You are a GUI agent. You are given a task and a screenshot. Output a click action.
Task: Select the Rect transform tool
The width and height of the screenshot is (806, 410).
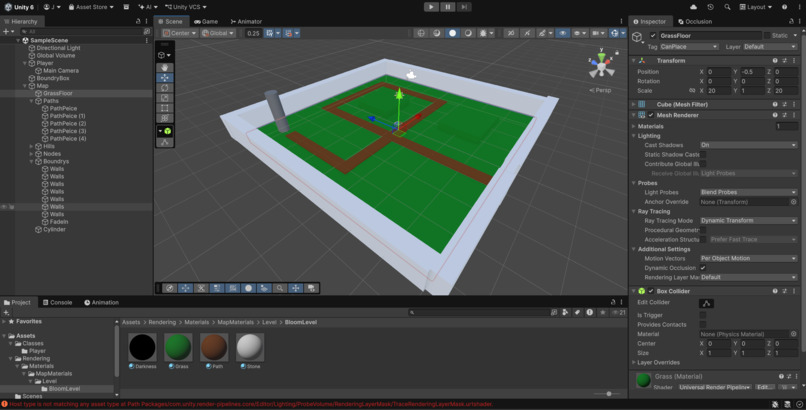(164, 108)
